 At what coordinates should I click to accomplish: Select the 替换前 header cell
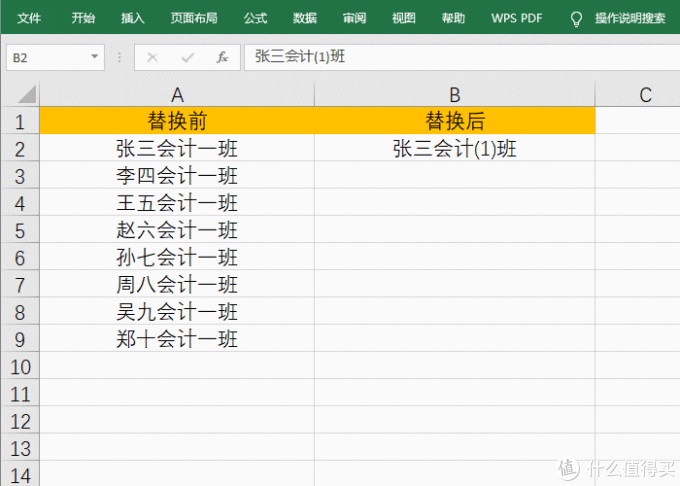point(177,121)
